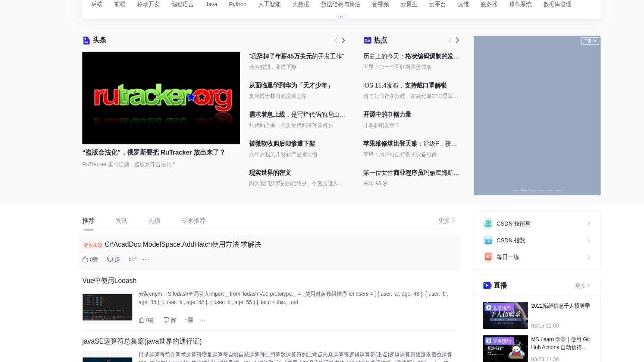Open the 数据结构与算法 category
The width and height of the screenshot is (644, 362).
click(340, 4)
